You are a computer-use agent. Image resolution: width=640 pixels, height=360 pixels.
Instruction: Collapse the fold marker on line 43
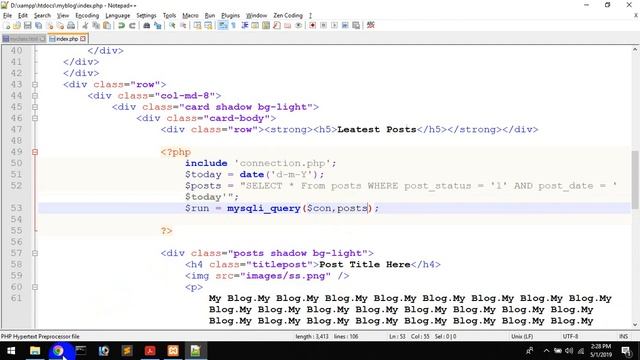point(35,85)
